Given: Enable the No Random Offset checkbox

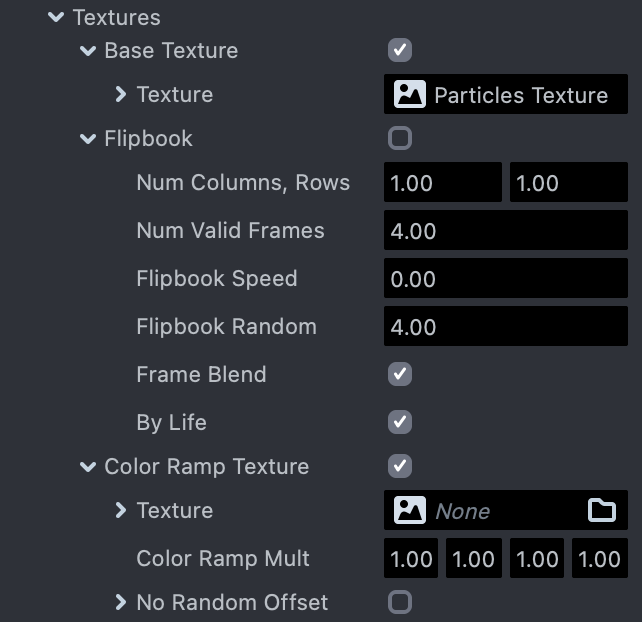Looking at the screenshot, I should click(400, 602).
